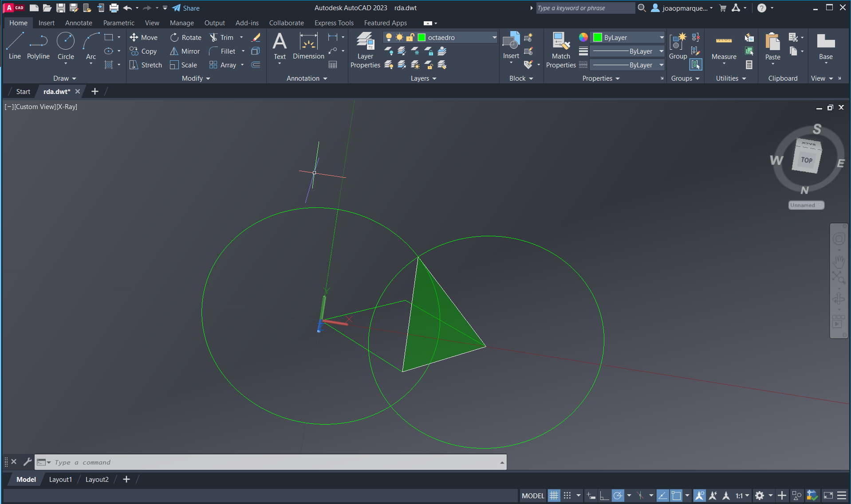Open the Start file tab

click(x=23, y=92)
